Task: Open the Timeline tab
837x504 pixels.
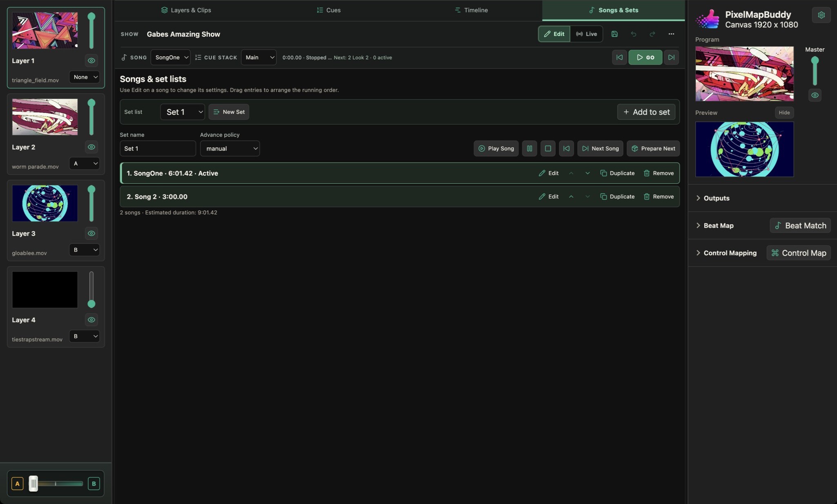Action: tap(471, 10)
